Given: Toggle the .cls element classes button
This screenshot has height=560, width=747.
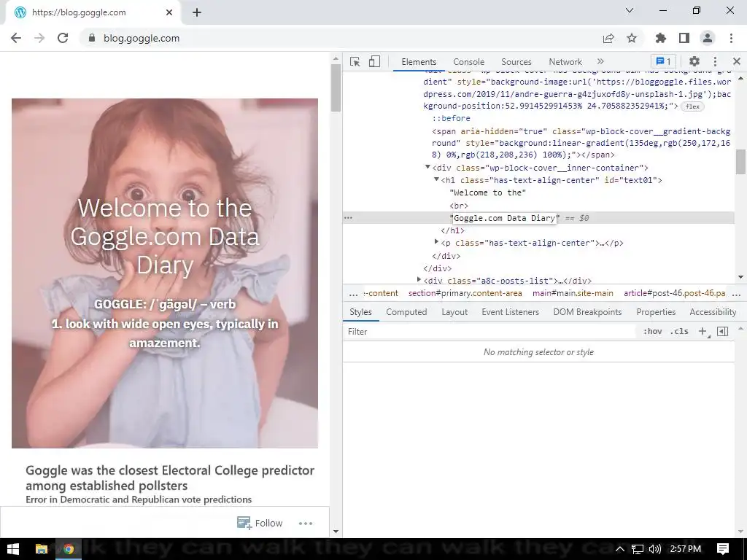Looking at the screenshot, I should 679,332.
